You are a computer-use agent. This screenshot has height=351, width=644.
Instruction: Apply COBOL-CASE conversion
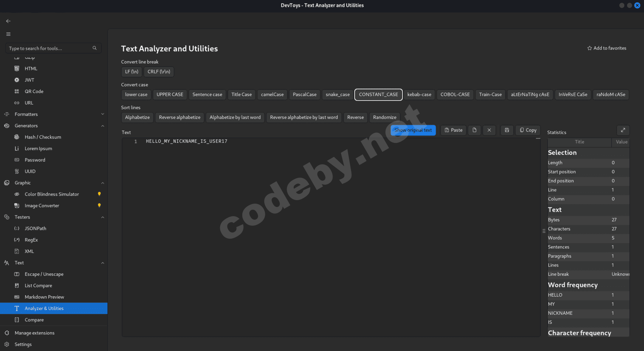pyautogui.click(x=455, y=95)
